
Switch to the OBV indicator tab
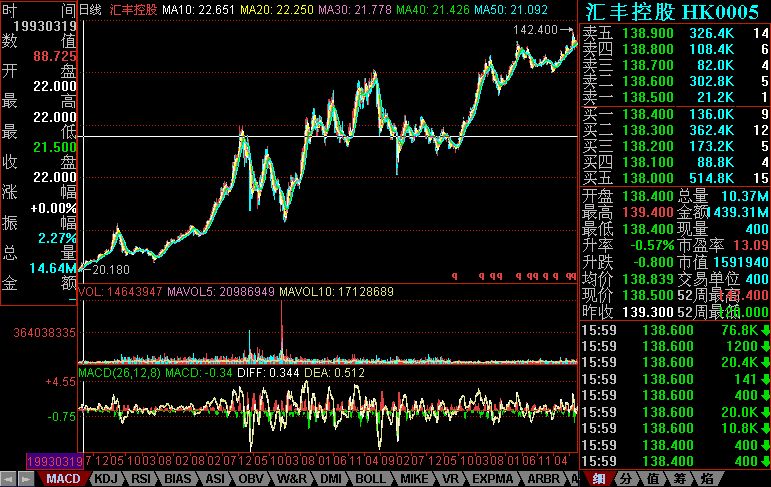click(253, 479)
